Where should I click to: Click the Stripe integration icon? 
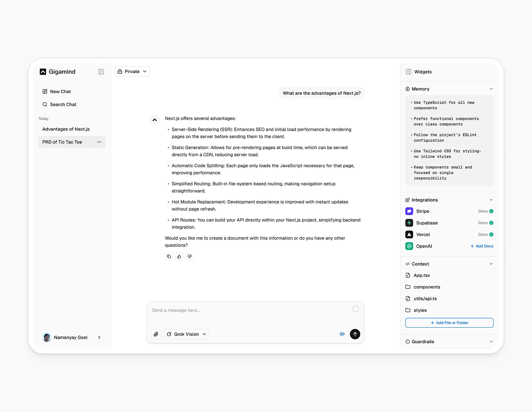pos(409,211)
